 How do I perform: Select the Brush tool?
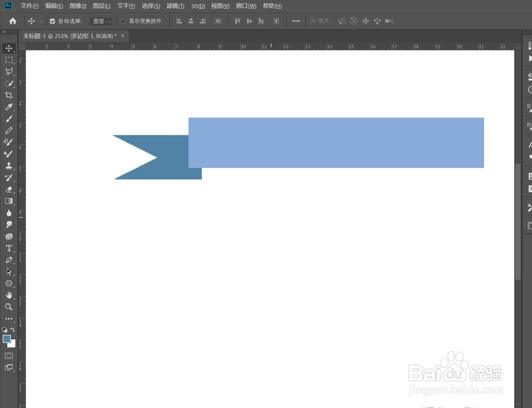tap(9, 119)
